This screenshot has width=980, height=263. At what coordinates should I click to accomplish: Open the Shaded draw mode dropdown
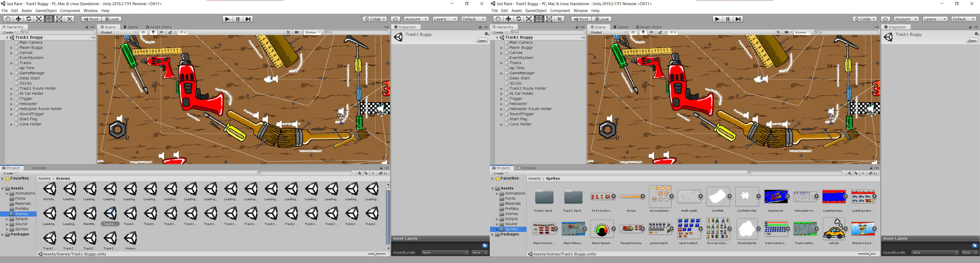tap(116, 32)
